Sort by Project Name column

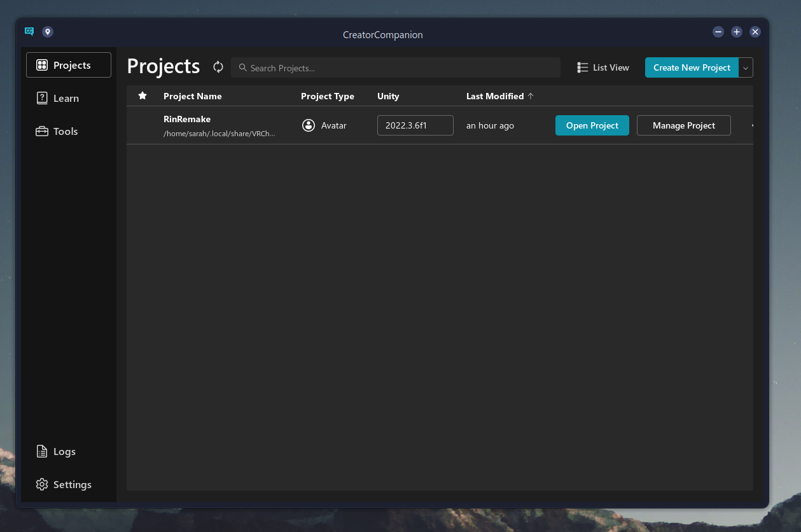(x=193, y=96)
